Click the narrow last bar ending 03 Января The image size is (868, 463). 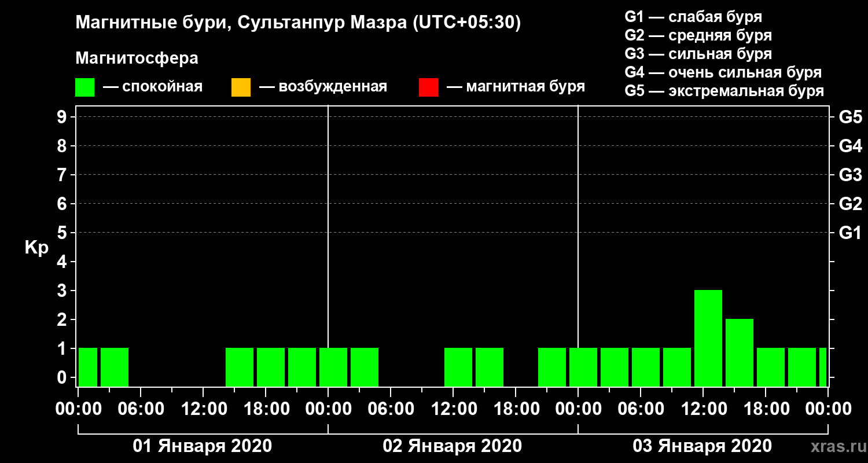[823, 367]
